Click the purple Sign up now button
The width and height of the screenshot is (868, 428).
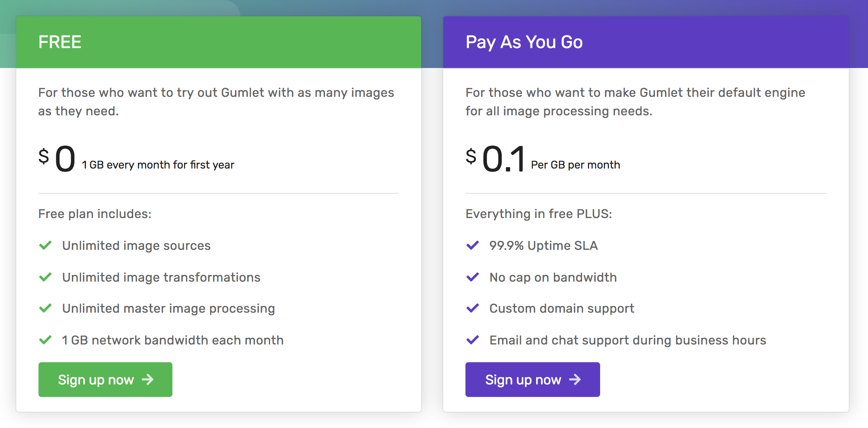pyautogui.click(x=532, y=380)
